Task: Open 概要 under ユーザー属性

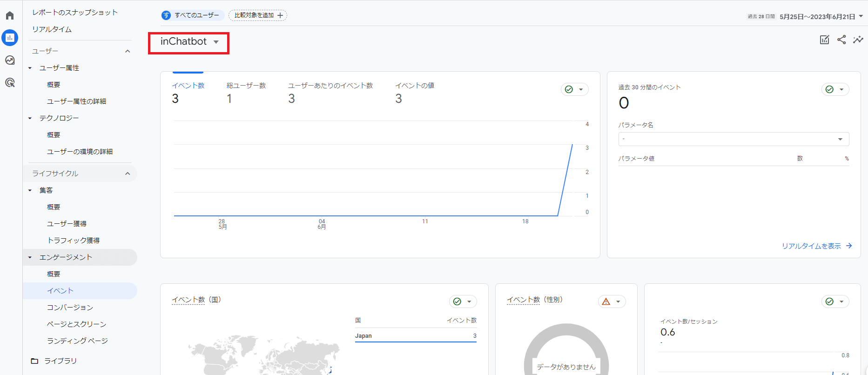Action: click(x=54, y=85)
